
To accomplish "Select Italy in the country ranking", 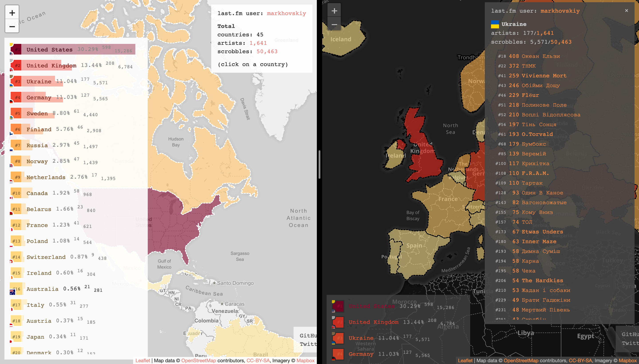I will point(49,305).
